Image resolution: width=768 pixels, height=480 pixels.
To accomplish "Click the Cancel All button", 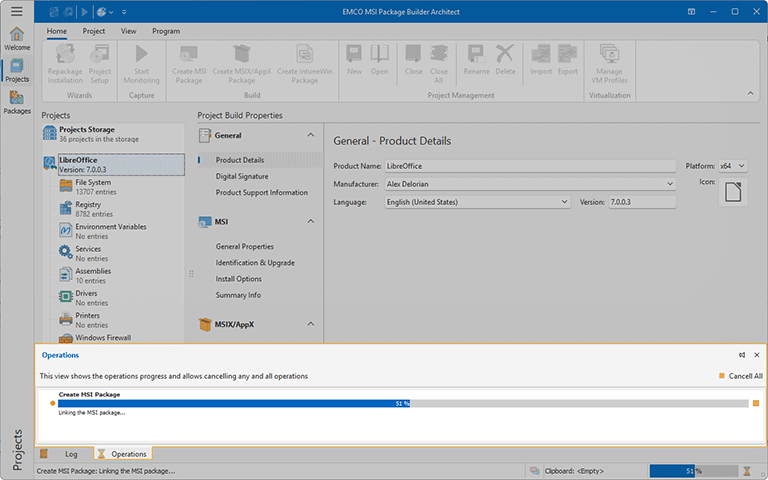I will 740,376.
